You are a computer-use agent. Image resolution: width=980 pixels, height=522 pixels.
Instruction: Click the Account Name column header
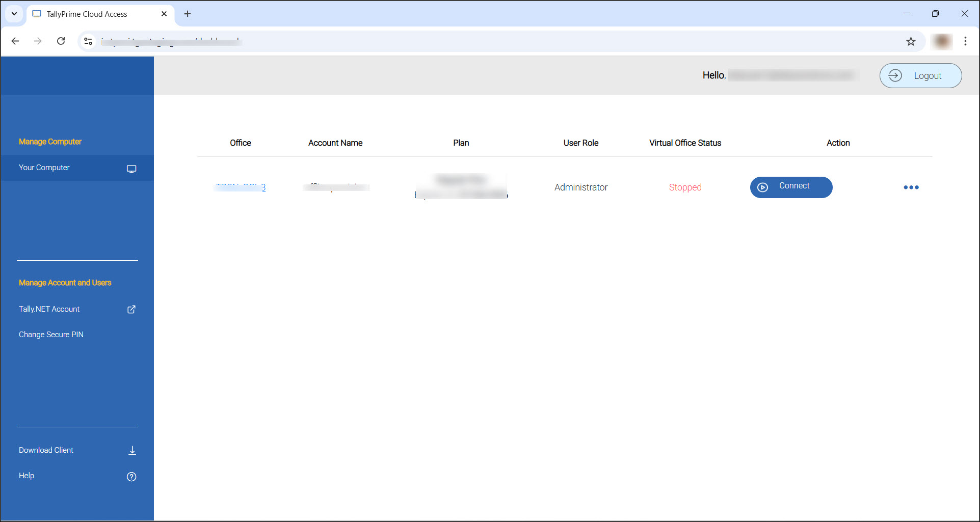click(335, 143)
